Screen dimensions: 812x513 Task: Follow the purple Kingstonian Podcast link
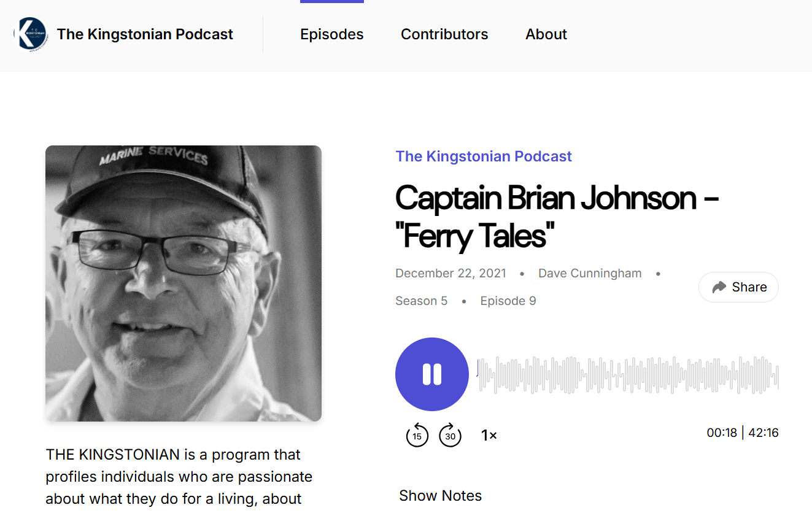[x=484, y=156]
